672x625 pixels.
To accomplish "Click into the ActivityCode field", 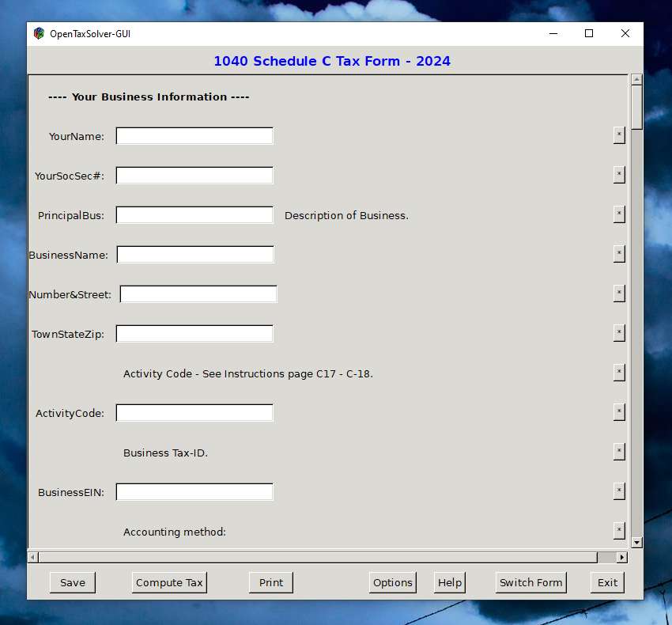I will tap(194, 413).
